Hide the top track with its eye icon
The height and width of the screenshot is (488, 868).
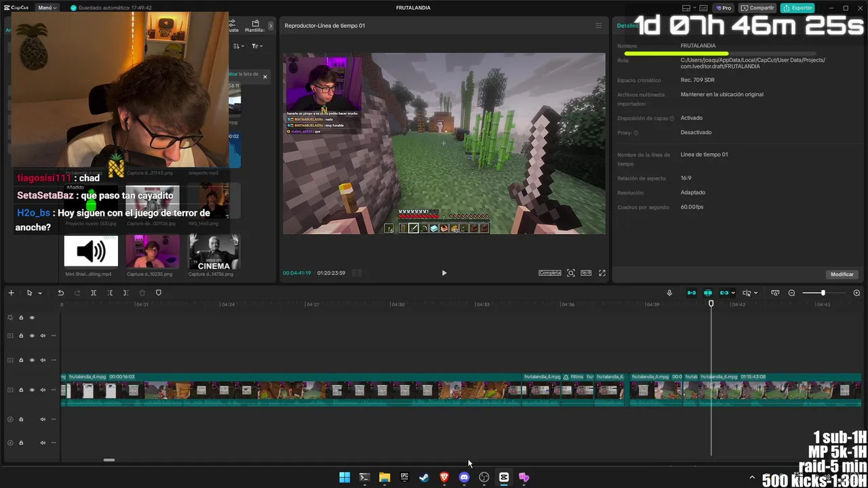click(32, 318)
